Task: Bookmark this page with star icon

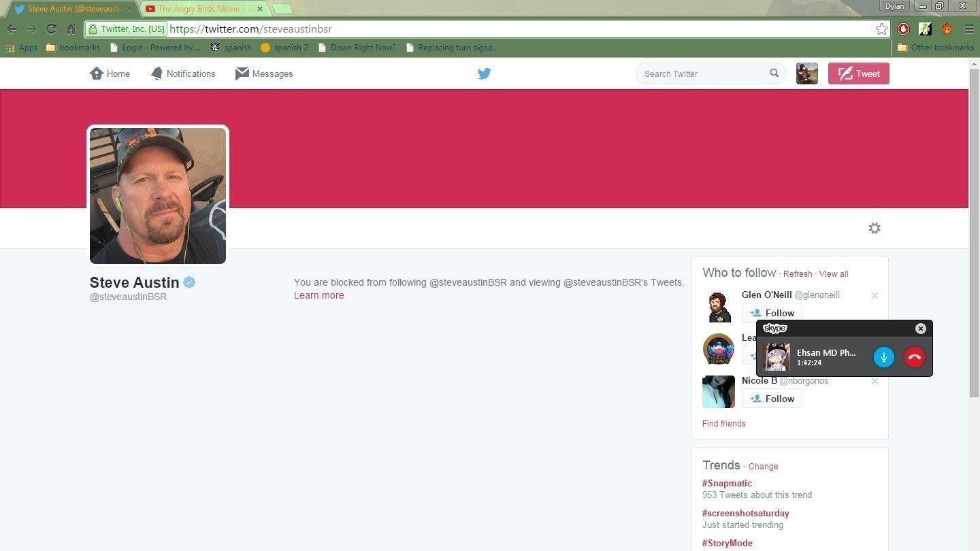Action: coord(881,29)
